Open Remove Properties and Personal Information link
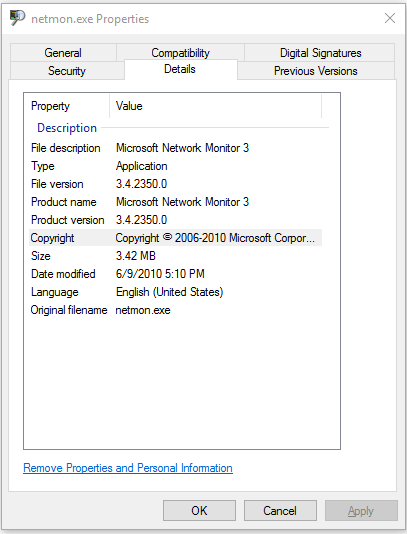The height and width of the screenshot is (534, 407). tap(128, 468)
